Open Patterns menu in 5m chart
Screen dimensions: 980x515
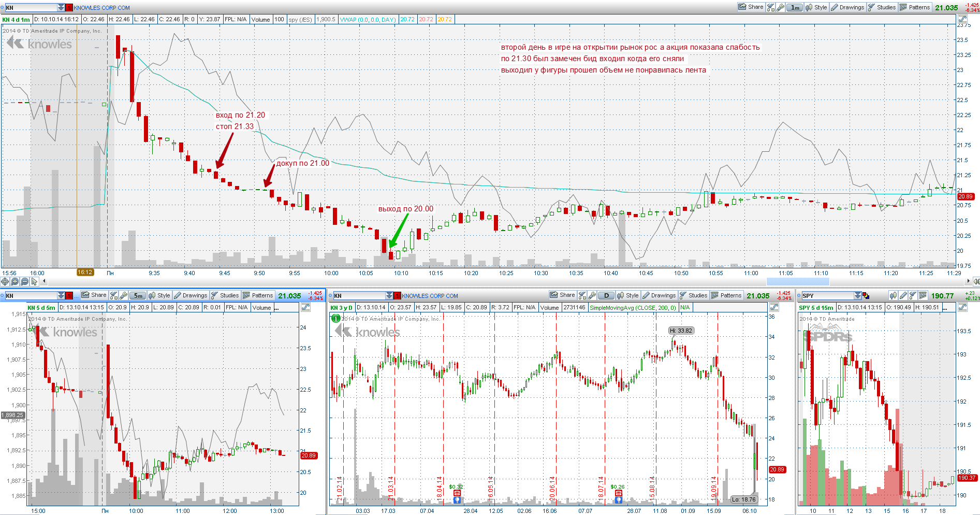(x=258, y=295)
